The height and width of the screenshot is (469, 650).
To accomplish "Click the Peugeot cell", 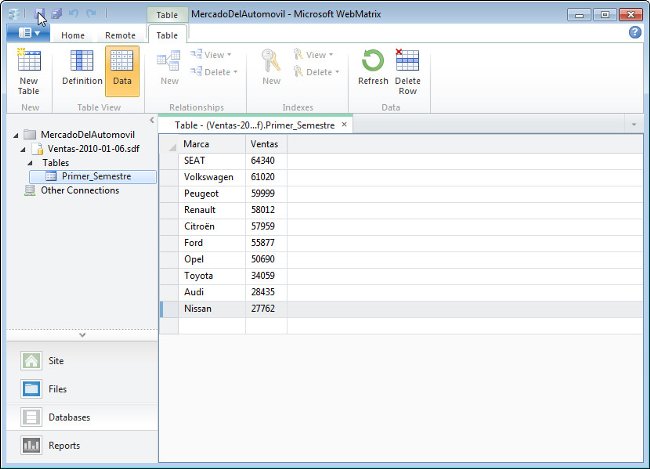I will point(212,194).
